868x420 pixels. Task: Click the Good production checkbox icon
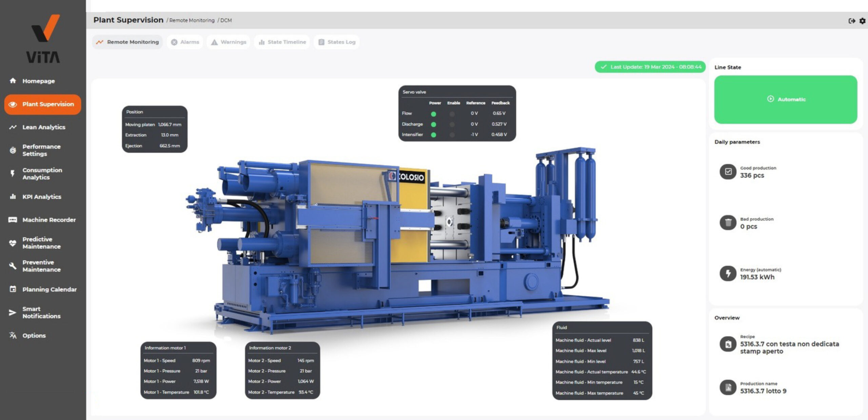(x=728, y=172)
